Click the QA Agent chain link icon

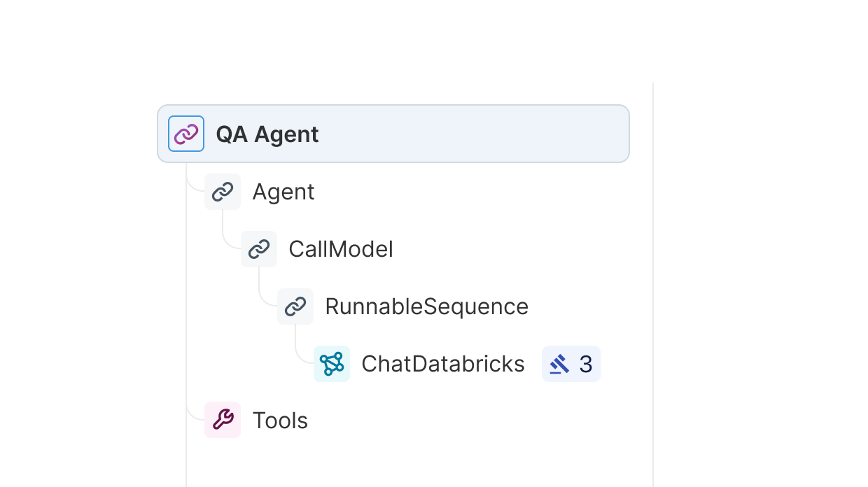pos(186,134)
